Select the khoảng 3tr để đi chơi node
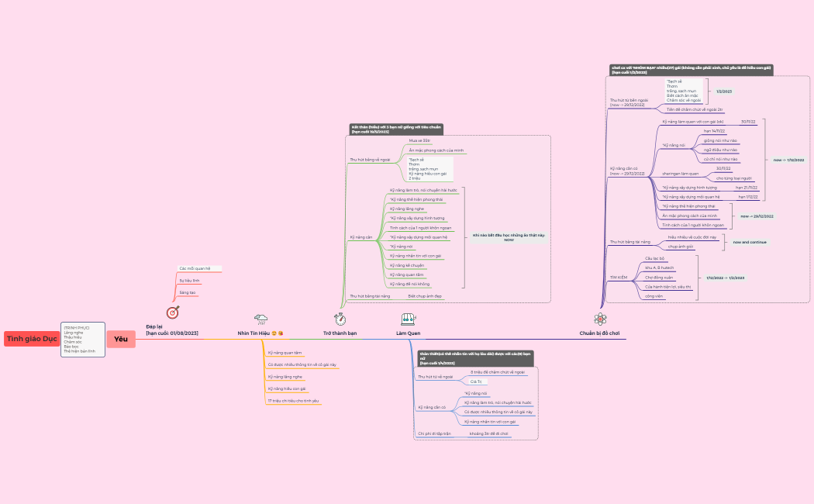 (488, 434)
